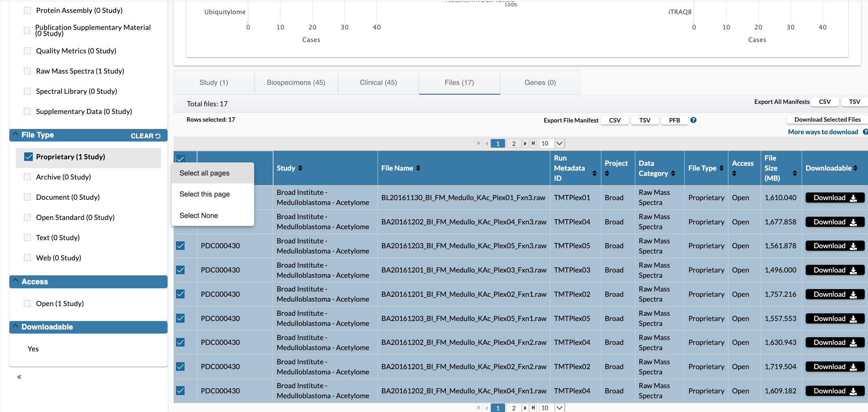This screenshot has height=412, width=868.
Task: Sort by File Size column arrows
Action: click(x=794, y=173)
